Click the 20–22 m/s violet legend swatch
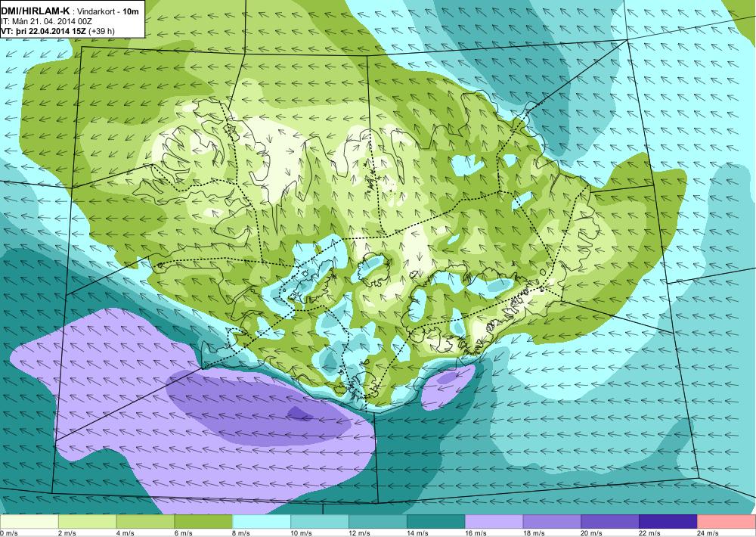Screen dimensions: 756x537 coord(610,522)
